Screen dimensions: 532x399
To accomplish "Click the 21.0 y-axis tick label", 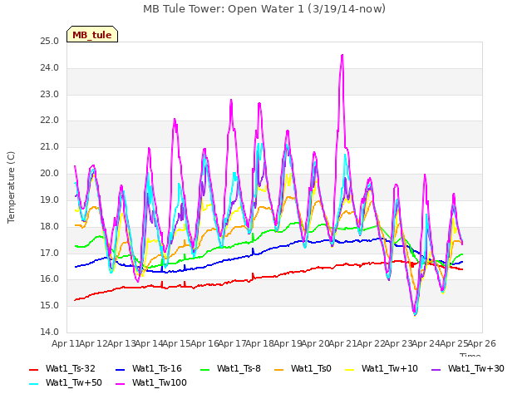I will tap(50, 147).
